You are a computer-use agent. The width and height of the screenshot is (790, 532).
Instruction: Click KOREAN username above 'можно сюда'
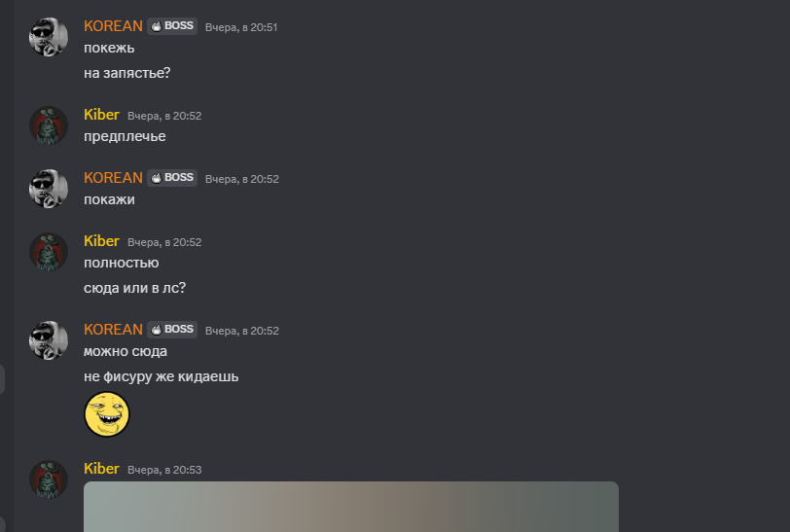[114, 330]
